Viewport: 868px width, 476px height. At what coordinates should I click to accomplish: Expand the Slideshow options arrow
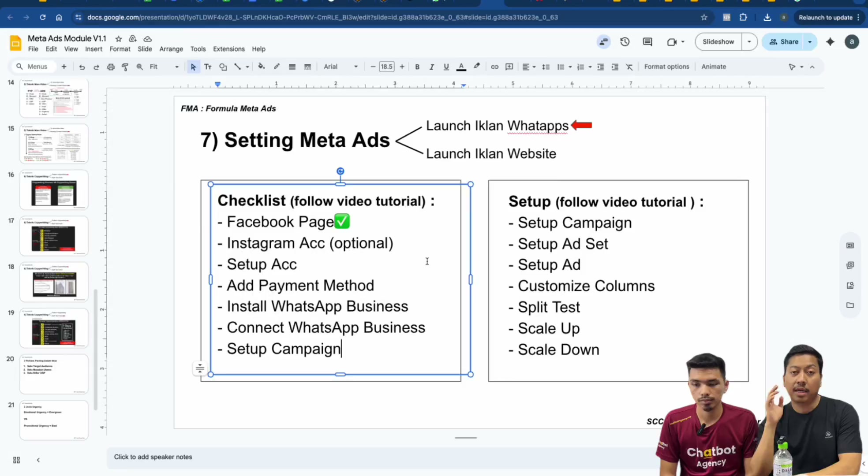[x=749, y=42]
